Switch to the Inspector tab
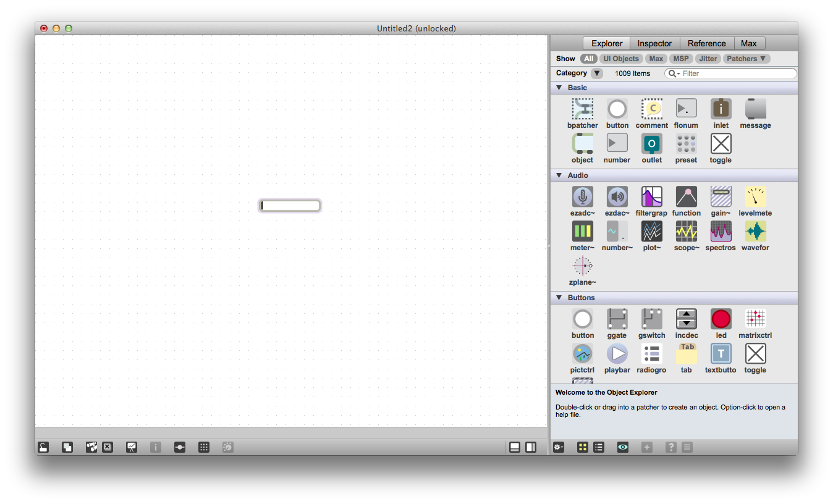The height and width of the screenshot is (504, 833). click(654, 43)
